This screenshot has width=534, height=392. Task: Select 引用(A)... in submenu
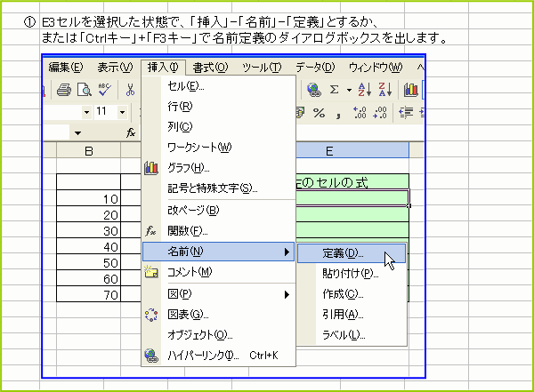352,315
